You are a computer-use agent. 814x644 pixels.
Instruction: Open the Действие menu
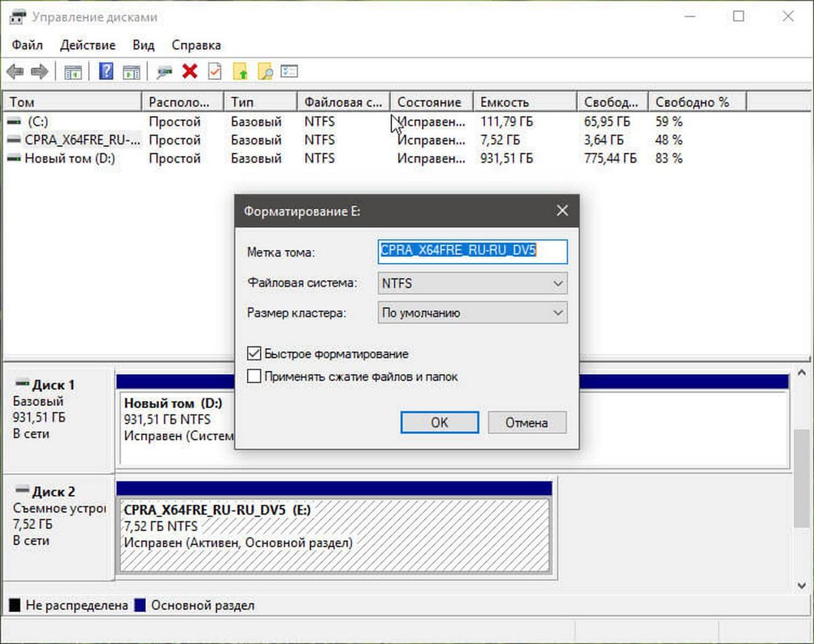pyautogui.click(x=88, y=45)
